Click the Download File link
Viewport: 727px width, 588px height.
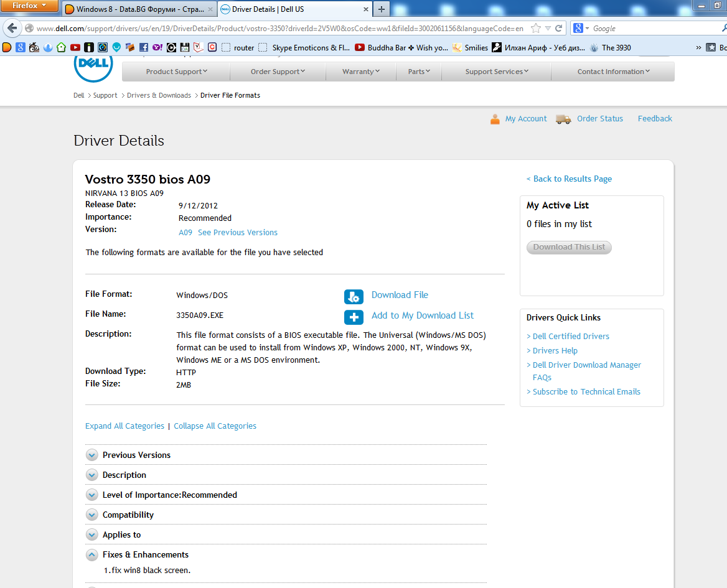tap(400, 295)
